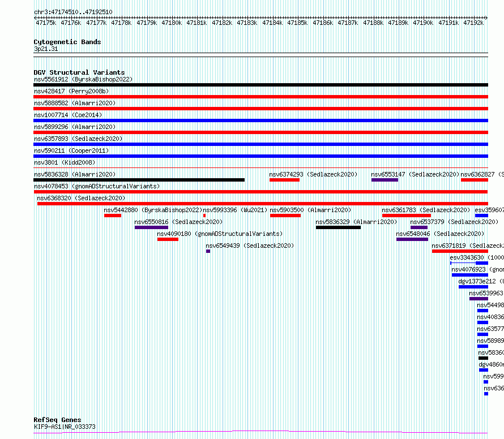Viewport: 504px width, 439px height.
Task: Open the nsv1007714 (Coe2014) variant label
Action: (x=68, y=115)
